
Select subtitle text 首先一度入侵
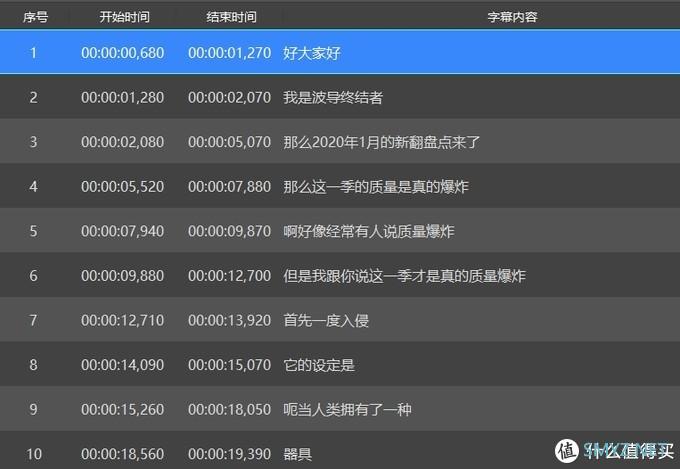(326, 321)
